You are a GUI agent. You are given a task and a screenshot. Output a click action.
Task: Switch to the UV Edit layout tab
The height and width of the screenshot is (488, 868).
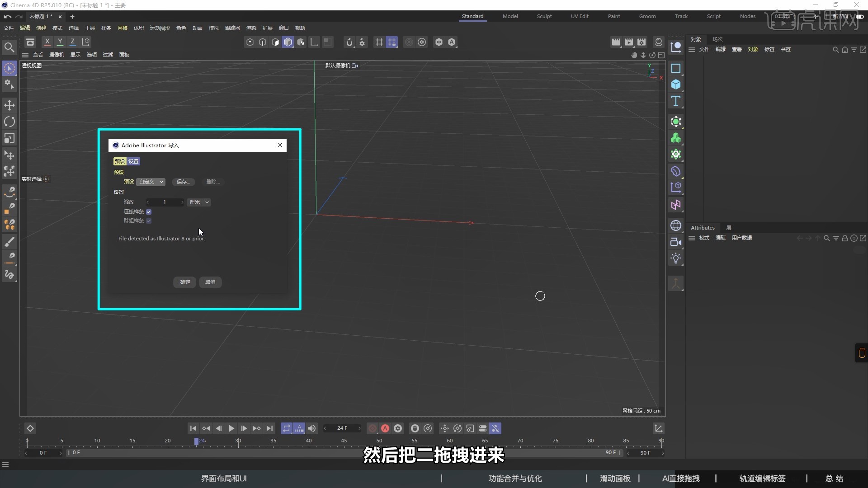coord(580,16)
